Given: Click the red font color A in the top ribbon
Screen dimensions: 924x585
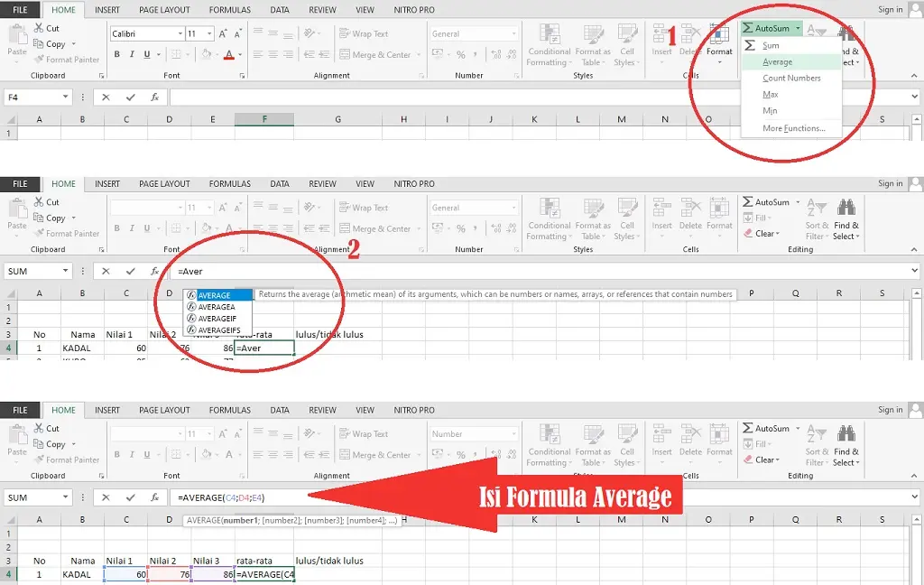Looking at the screenshot, I should pyautogui.click(x=228, y=54).
